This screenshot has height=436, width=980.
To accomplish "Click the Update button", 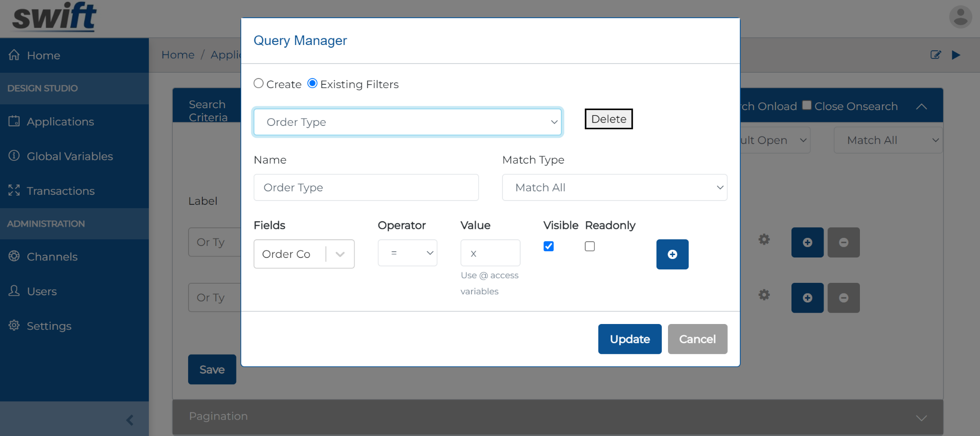I will tap(629, 339).
